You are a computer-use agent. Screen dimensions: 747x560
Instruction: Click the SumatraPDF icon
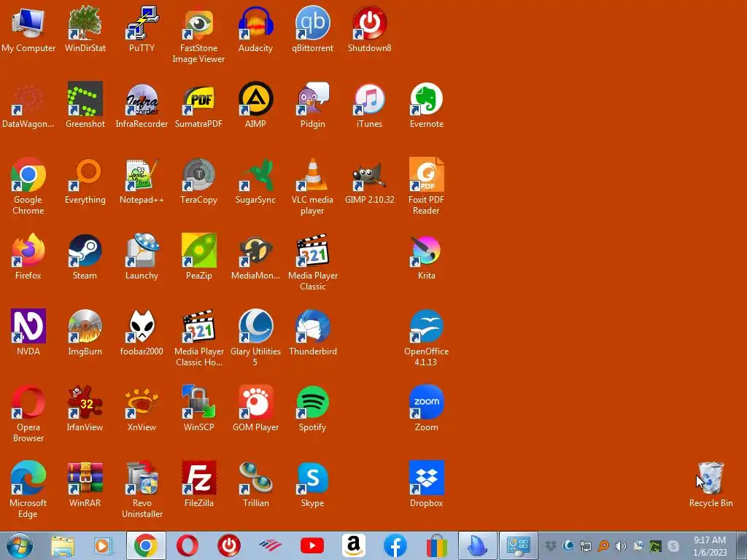point(198,98)
